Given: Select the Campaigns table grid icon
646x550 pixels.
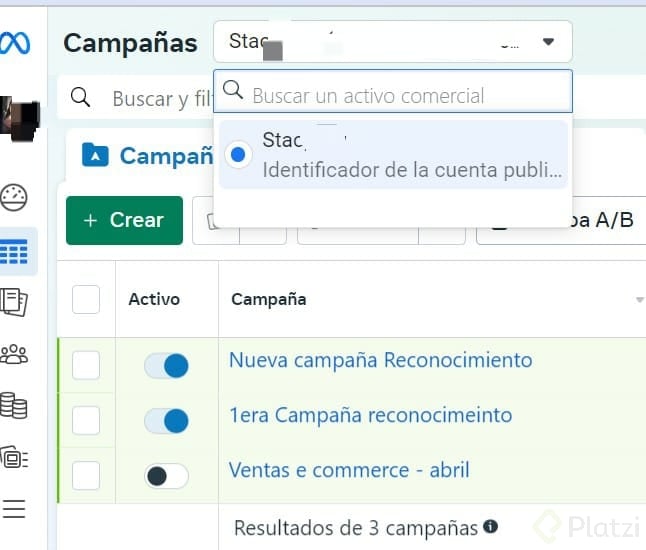Looking at the screenshot, I should point(15,251).
